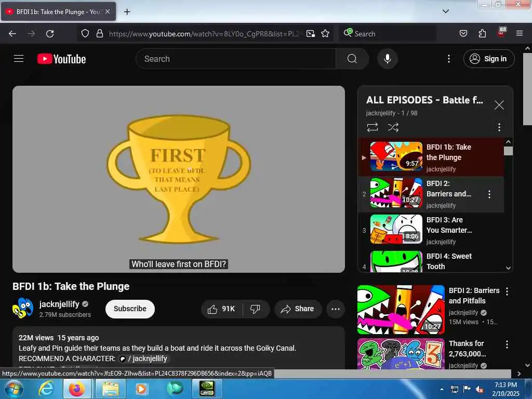Play BFDI 4: Sweet Tooth from playlist
Screen dimensions: 532x399
(431, 261)
